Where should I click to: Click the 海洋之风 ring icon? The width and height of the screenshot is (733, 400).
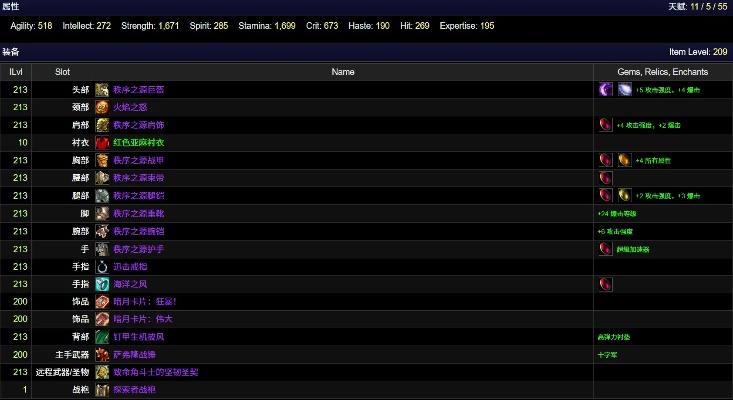102,285
